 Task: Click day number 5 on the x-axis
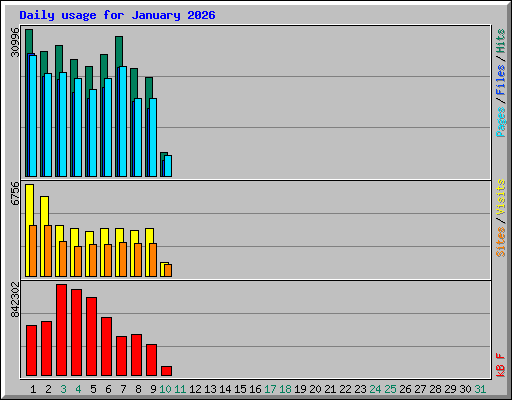[93, 389]
